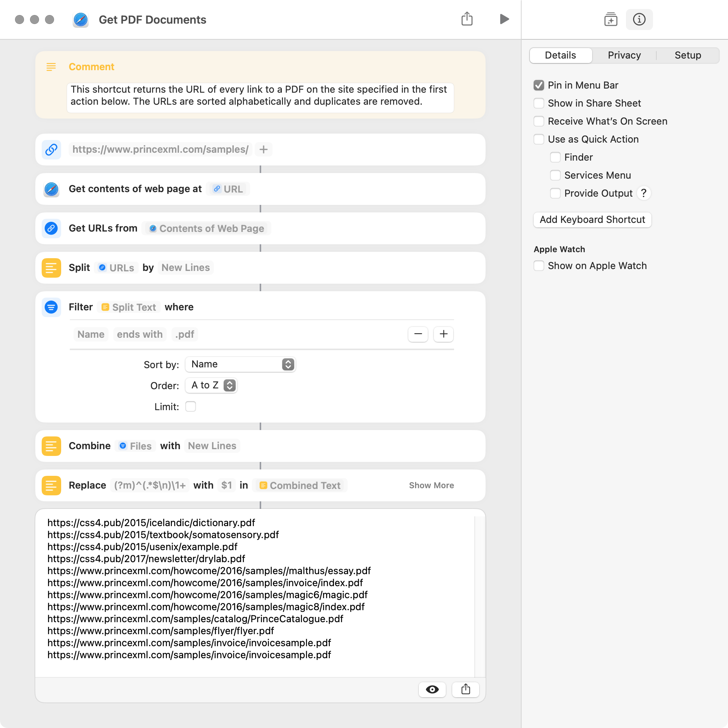Image resolution: width=728 pixels, height=728 pixels.
Task: Edit the .pdf filter value field
Action: pyautogui.click(x=185, y=334)
